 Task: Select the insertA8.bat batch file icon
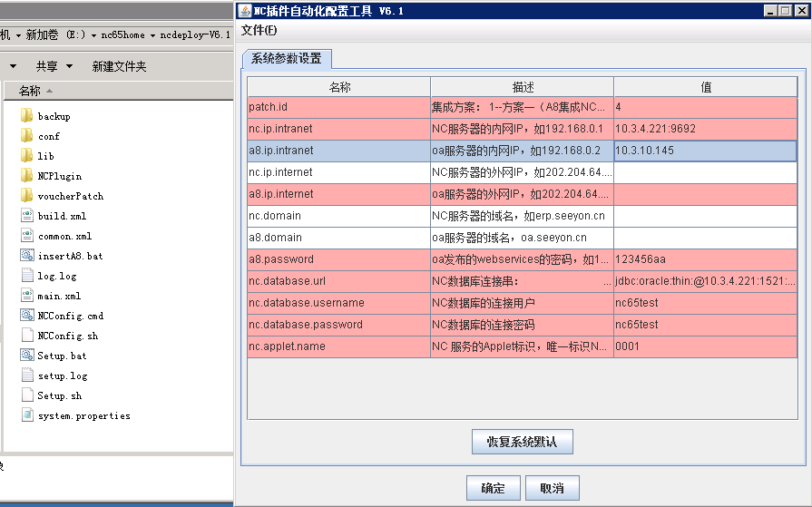click(x=27, y=255)
